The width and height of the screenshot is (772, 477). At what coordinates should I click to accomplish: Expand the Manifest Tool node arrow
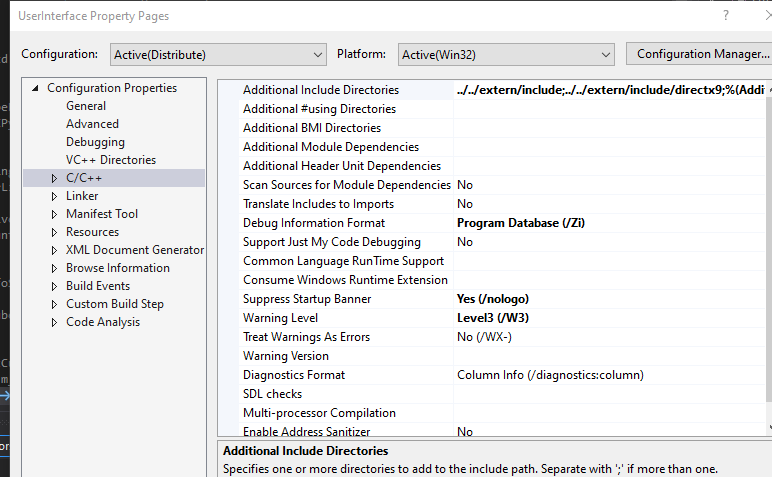54,214
